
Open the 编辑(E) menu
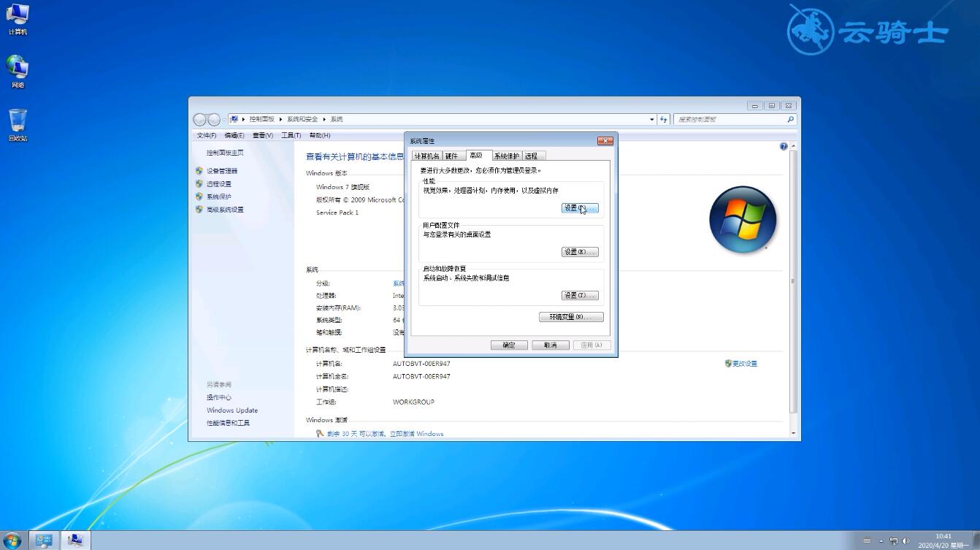point(234,135)
